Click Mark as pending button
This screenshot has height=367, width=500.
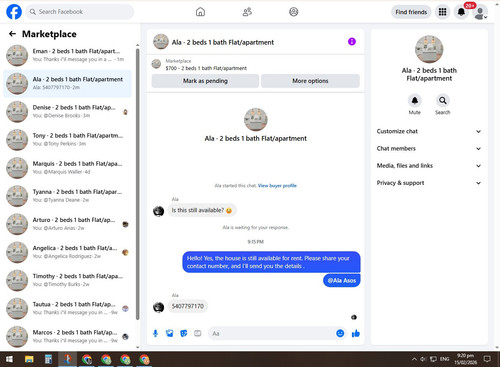[x=205, y=81]
